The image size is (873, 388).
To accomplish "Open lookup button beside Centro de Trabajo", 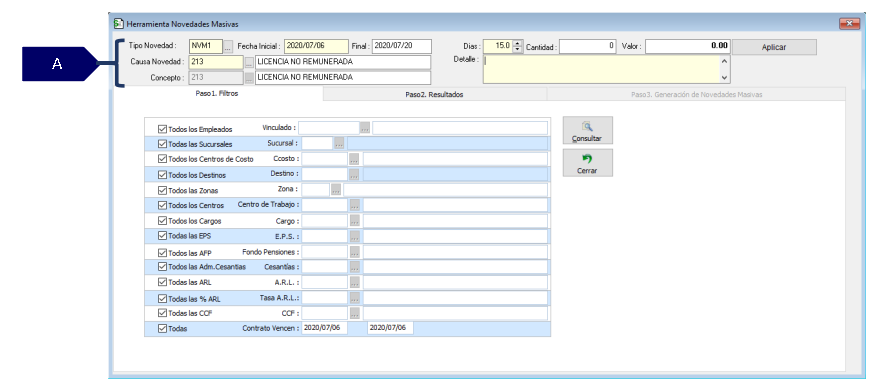I will click(x=354, y=205).
